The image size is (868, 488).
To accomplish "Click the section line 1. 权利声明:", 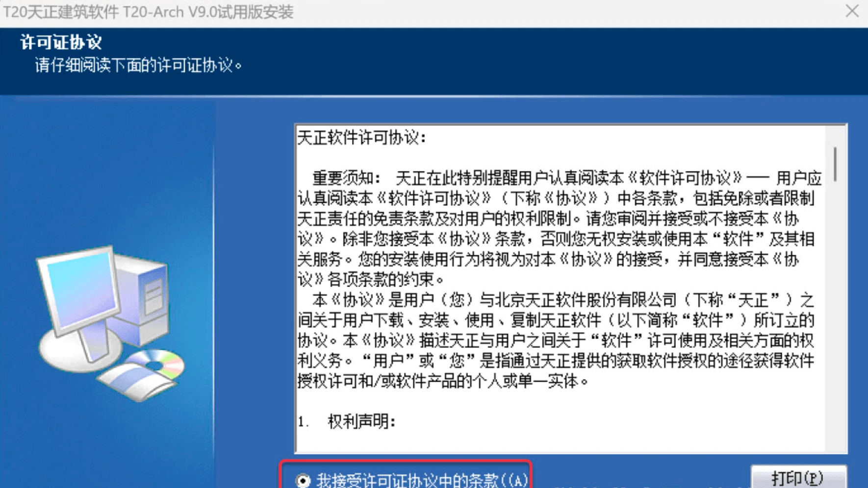I will 347,421.
